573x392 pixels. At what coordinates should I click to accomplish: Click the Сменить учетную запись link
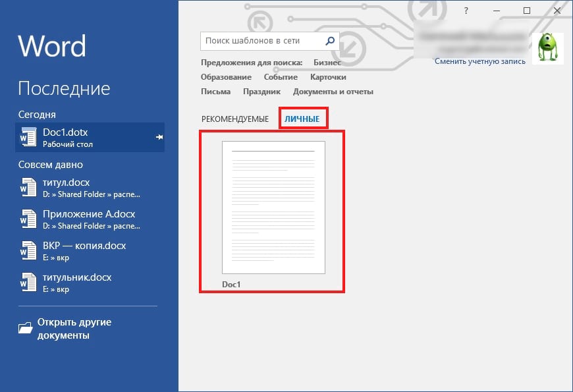click(x=479, y=61)
